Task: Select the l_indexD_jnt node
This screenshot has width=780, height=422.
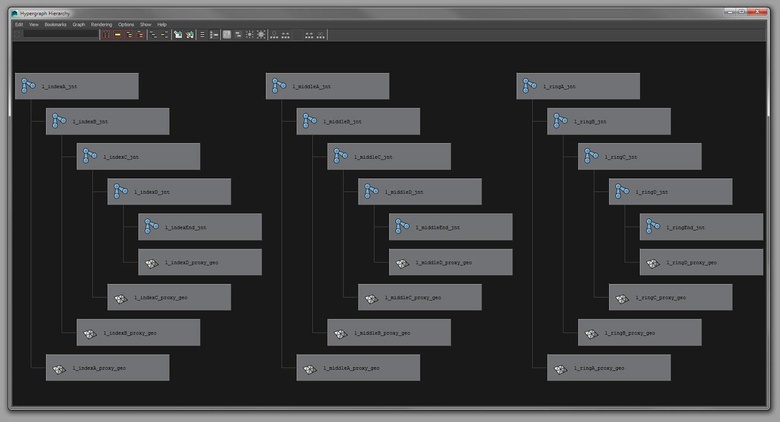Action: [x=169, y=192]
